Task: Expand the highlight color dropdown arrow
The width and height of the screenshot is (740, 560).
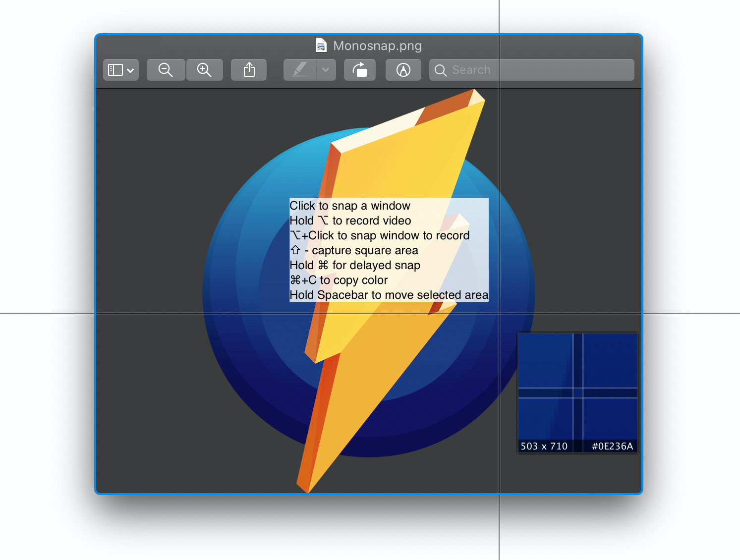Action: 326,70
